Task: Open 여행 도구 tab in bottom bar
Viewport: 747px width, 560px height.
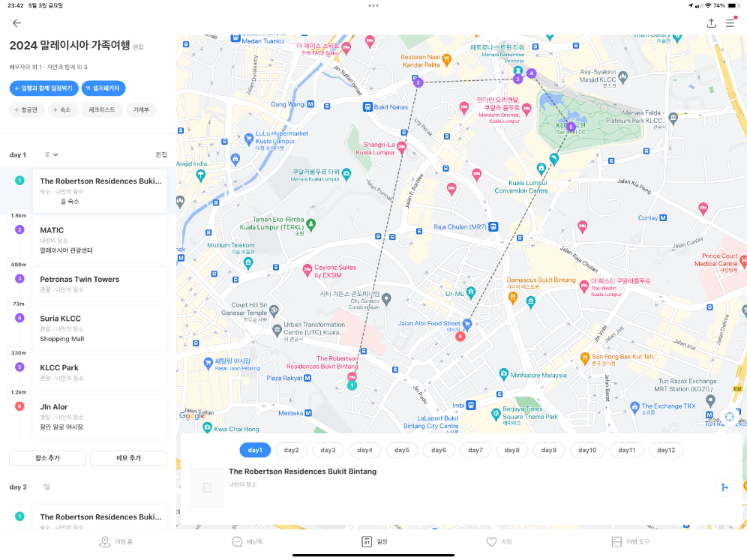Action: (630, 542)
